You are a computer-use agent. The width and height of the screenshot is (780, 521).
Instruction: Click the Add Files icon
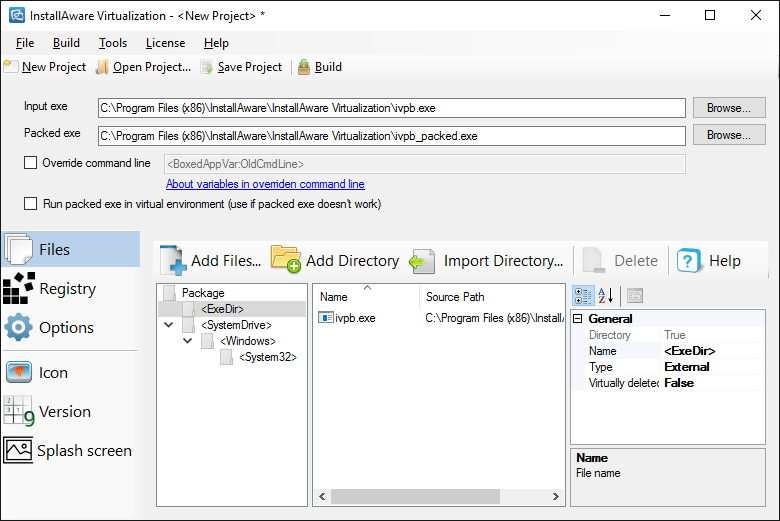(174, 261)
